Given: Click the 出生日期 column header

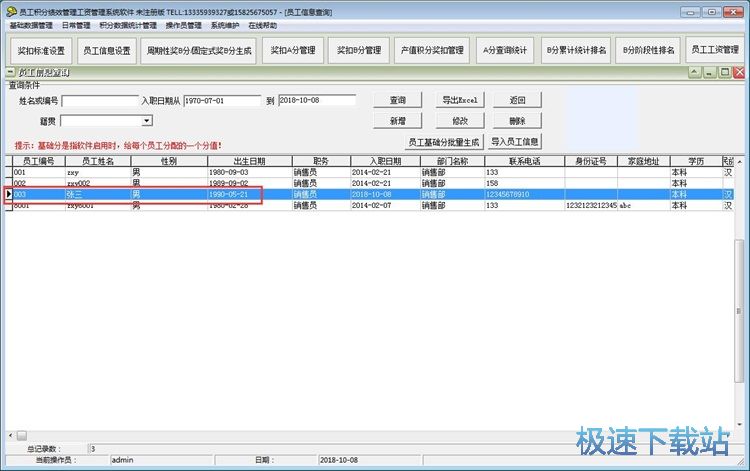Looking at the screenshot, I should pos(250,161).
